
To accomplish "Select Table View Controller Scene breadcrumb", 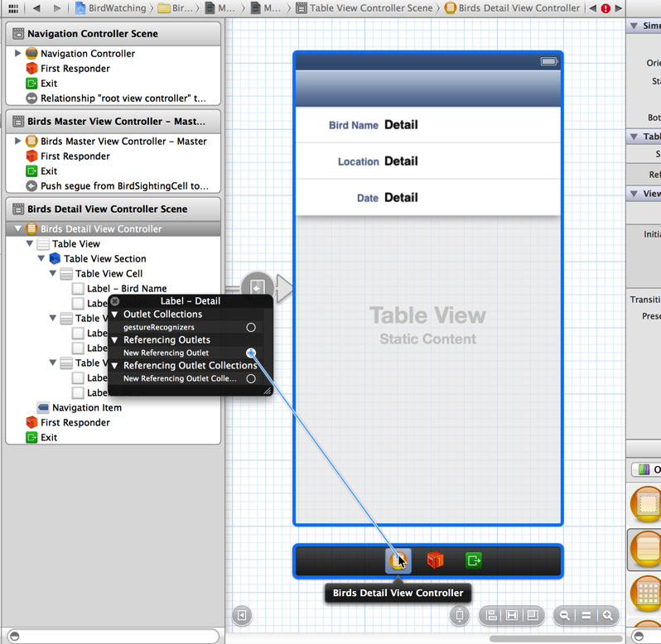I will [x=371, y=8].
